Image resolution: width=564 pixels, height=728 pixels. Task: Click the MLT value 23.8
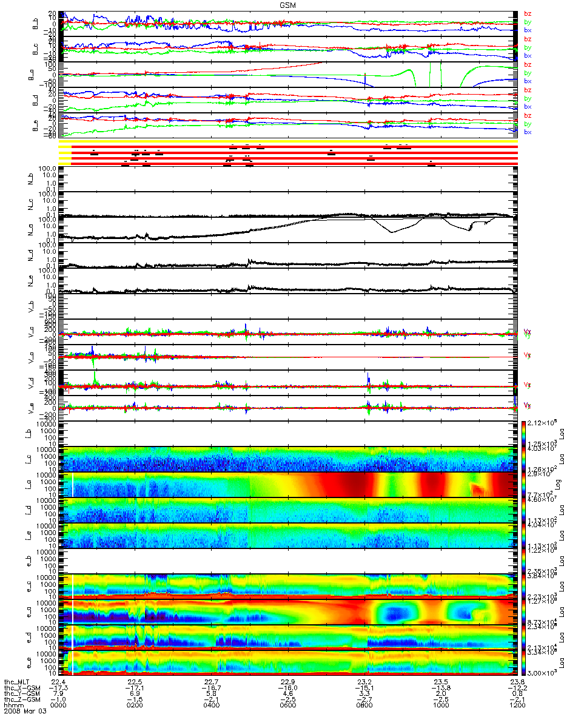pyautogui.click(x=517, y=682)
